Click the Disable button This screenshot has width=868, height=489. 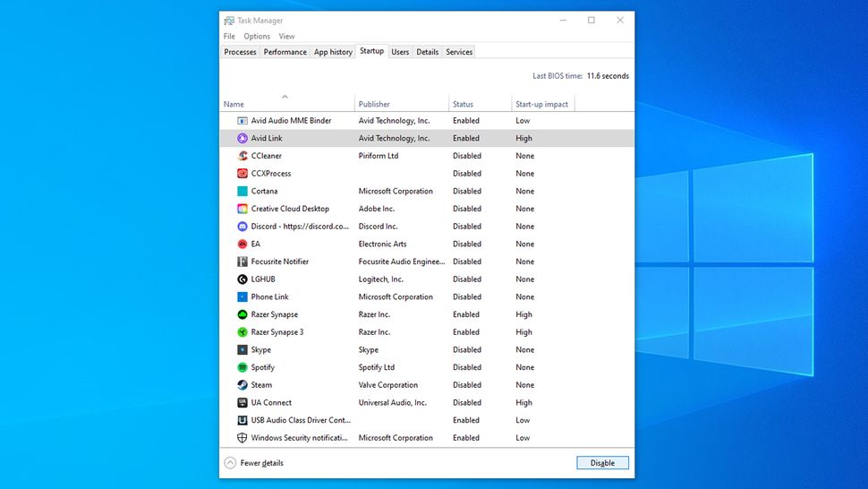point(602,462)
